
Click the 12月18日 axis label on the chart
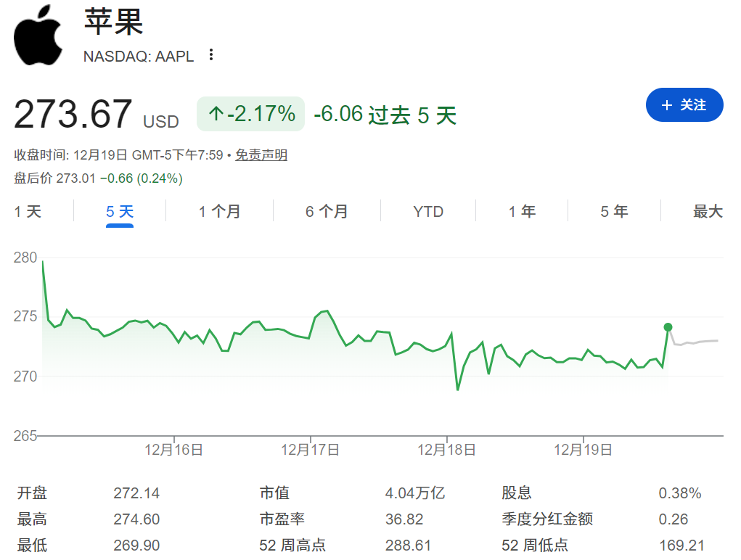pyautogui.click(x=448, y=448)
